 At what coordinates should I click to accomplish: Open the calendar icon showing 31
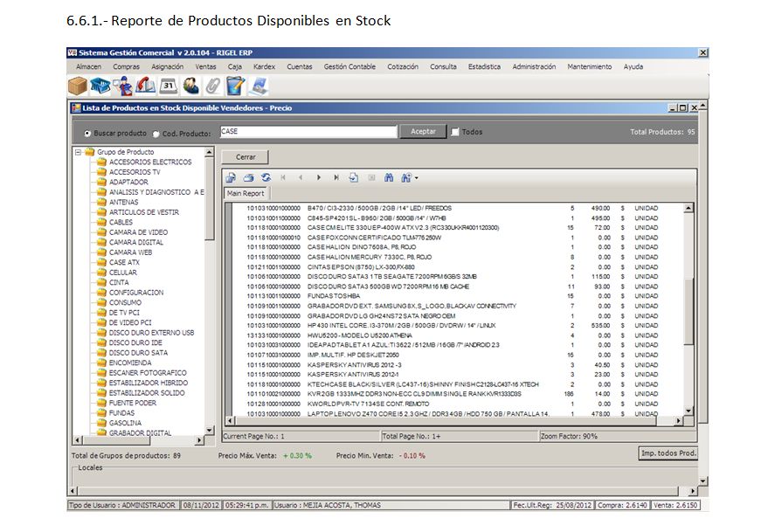169,86
